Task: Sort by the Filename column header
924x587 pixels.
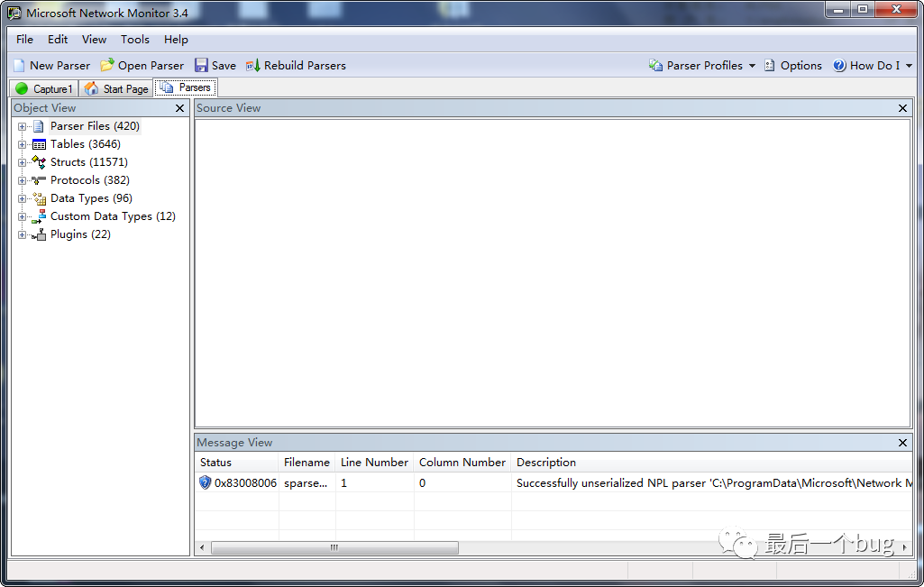Action: (x=306, y=463)
